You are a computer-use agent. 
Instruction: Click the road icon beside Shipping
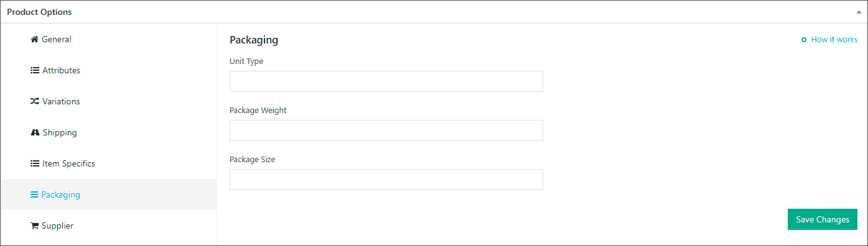[x=35, y=132]
